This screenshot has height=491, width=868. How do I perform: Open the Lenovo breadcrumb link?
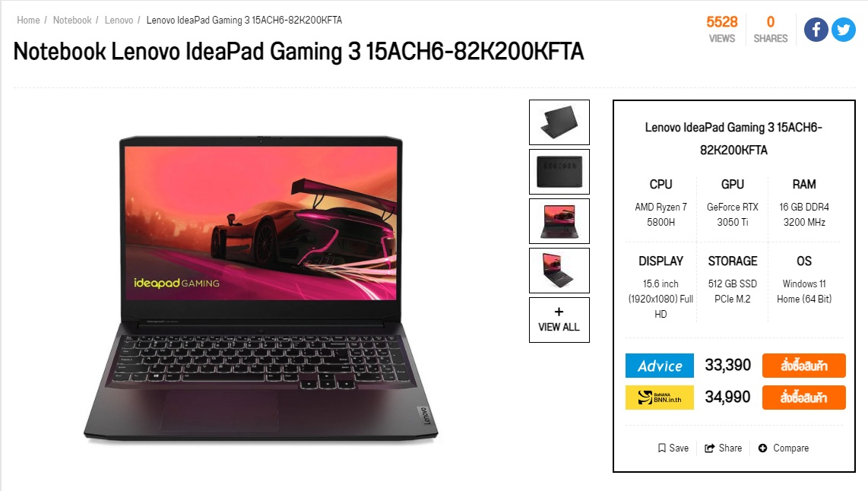pos(119,20)
